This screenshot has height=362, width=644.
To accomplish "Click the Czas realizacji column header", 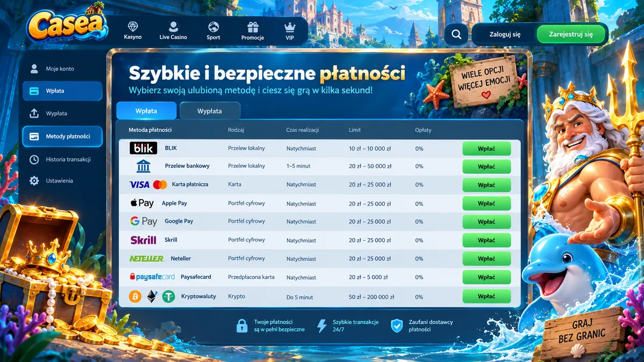I will [303, 130].
